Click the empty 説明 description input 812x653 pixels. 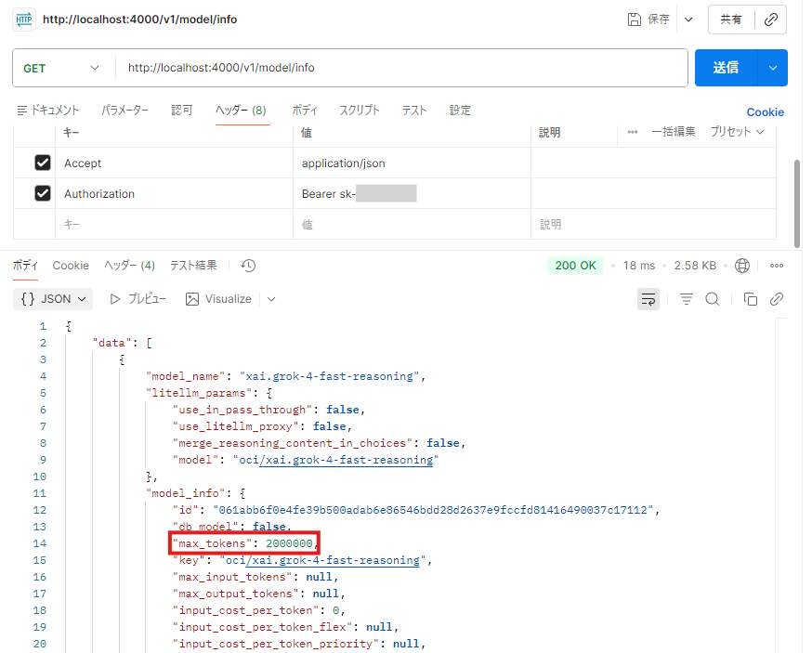tap(653, 224)
